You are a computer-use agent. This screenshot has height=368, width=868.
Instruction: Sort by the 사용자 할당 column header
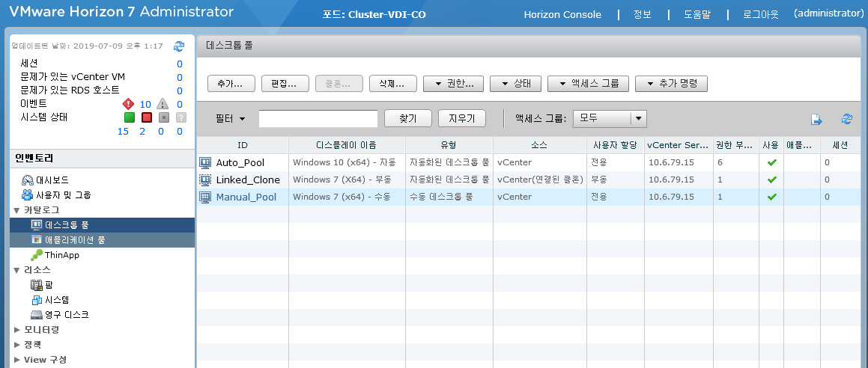(615, 145)
